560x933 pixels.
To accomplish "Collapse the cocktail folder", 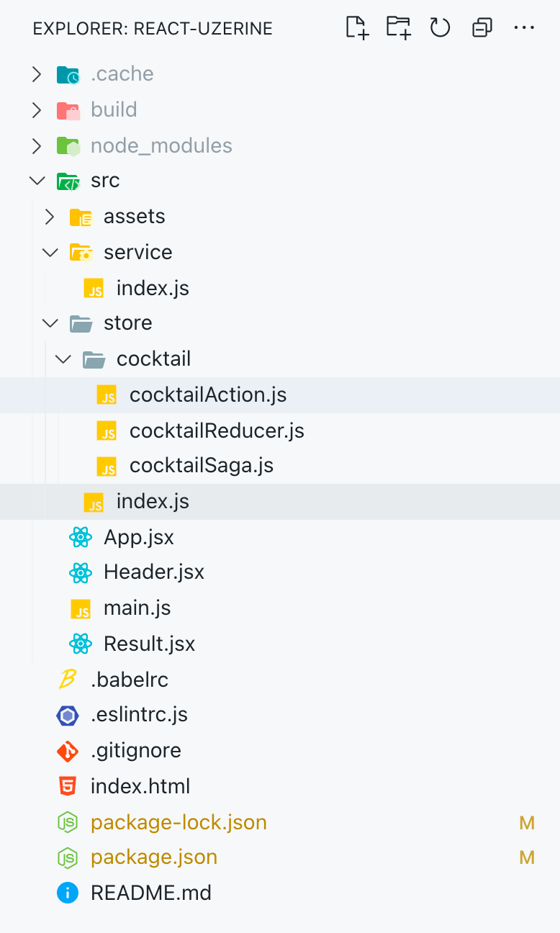I will point(63,359).
